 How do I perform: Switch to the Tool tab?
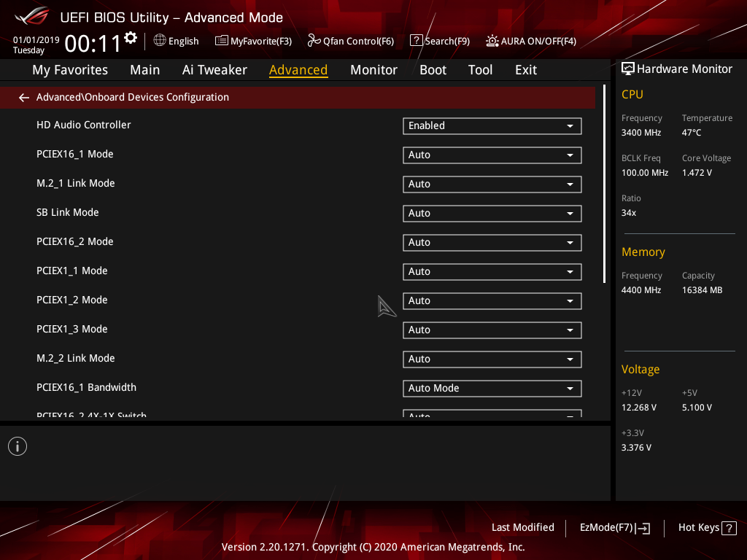[480, 70]
